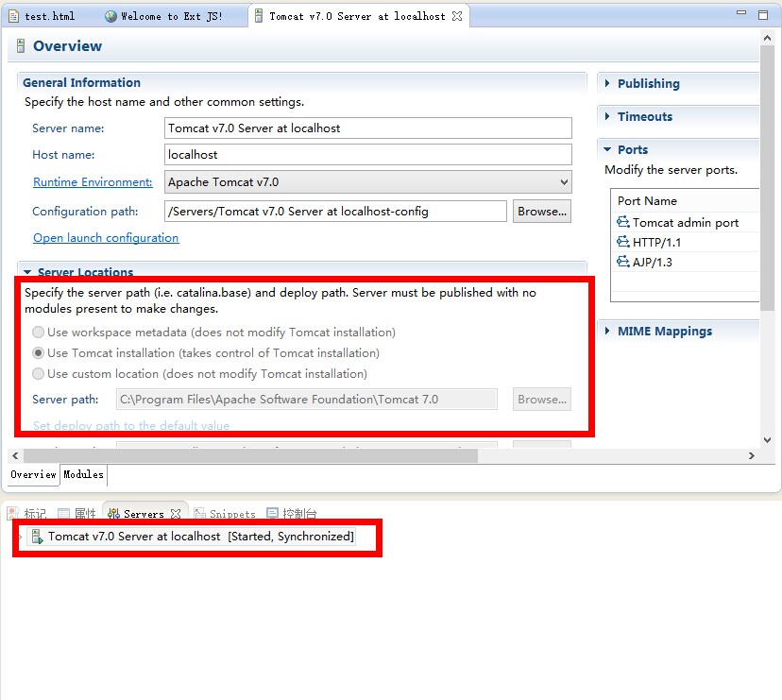The image size is (782, 700).
Task: Close the Servers view tab
Action: click(x=176, y=513)
